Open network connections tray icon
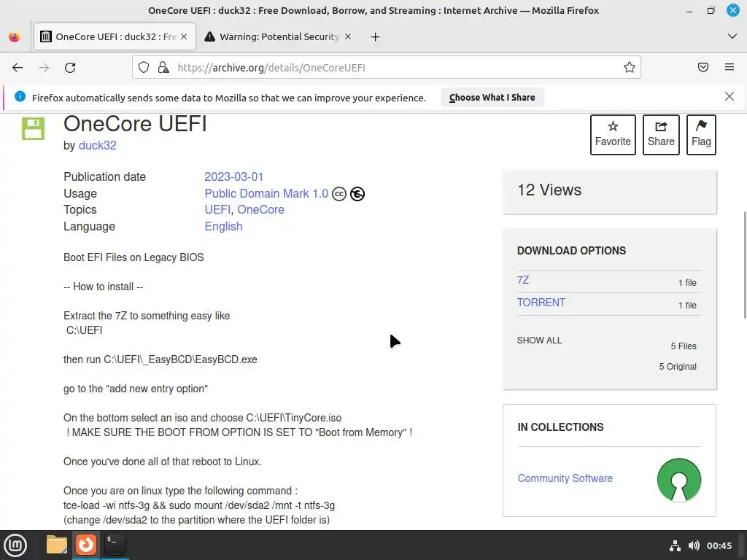Viewport: 747px width, 560px height. coord(675,545)
